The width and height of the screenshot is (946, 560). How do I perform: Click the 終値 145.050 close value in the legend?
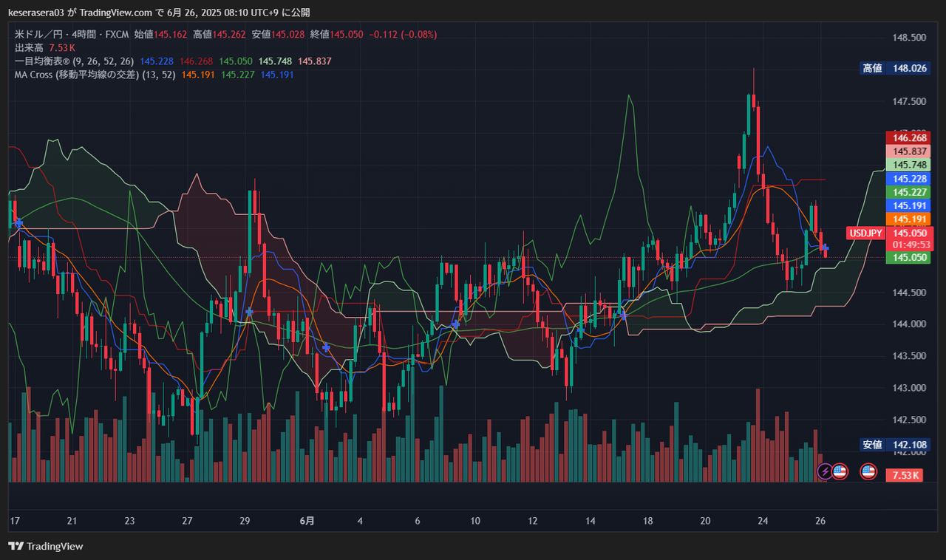point(336,34)
